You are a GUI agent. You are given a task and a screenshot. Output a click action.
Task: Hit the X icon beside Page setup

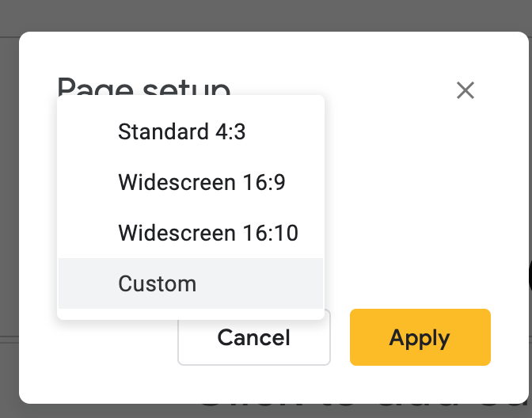click(x=465, y=90)
